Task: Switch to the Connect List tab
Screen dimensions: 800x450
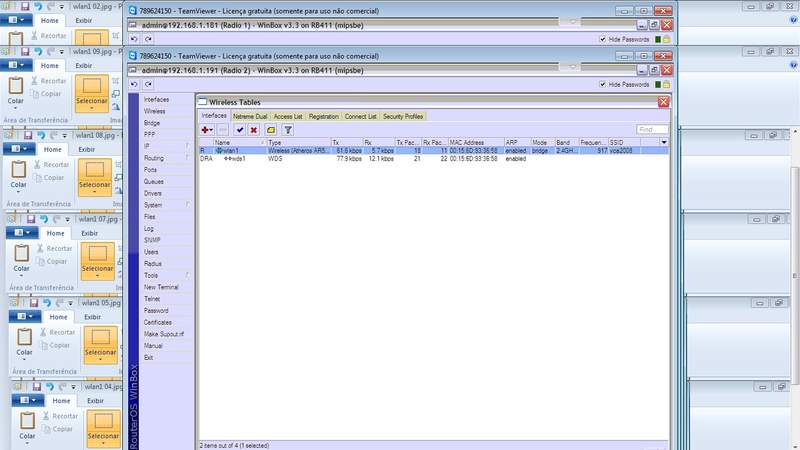Action: tap(360, 116)
